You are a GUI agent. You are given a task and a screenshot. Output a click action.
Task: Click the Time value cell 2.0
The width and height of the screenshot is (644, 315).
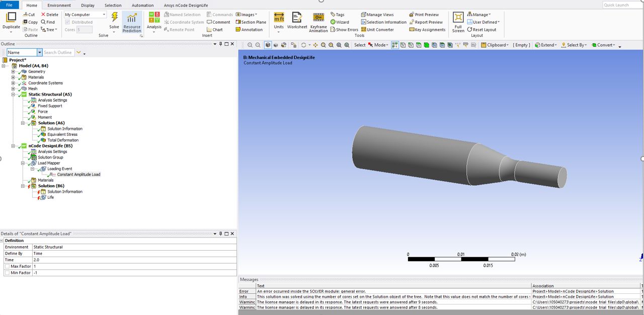click(134, 260)
